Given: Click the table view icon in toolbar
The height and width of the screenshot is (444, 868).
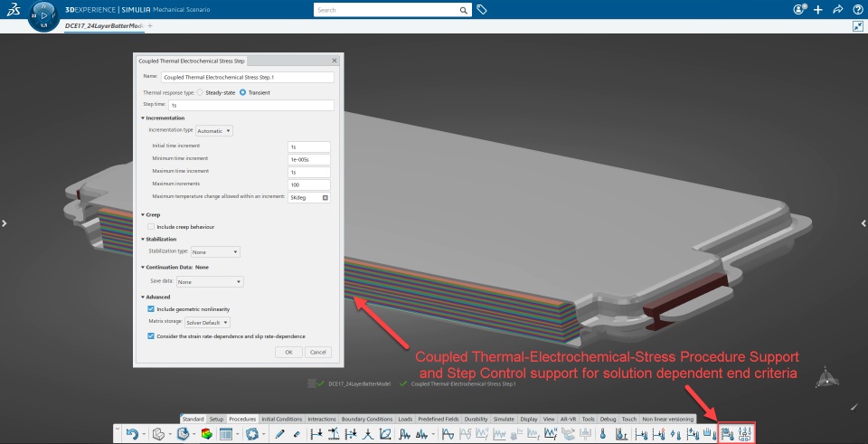Looking at the screenshot, I should tap(226, 434).
